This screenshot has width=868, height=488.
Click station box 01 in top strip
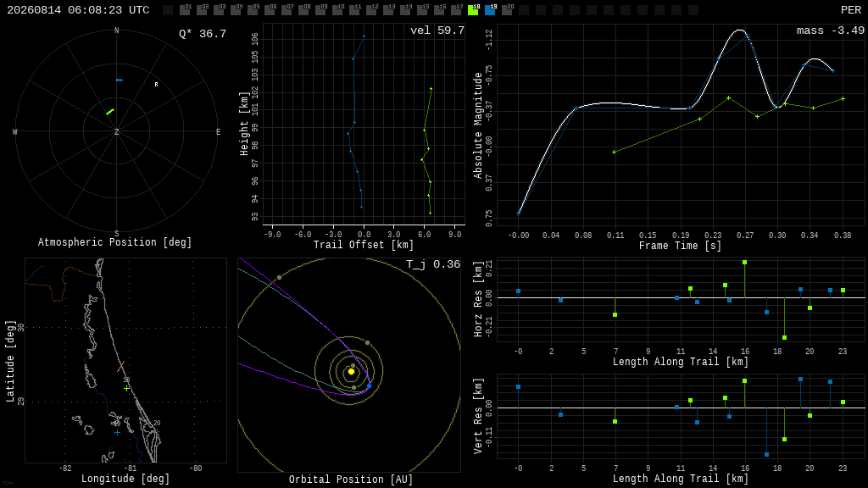(x=185, y=10)
